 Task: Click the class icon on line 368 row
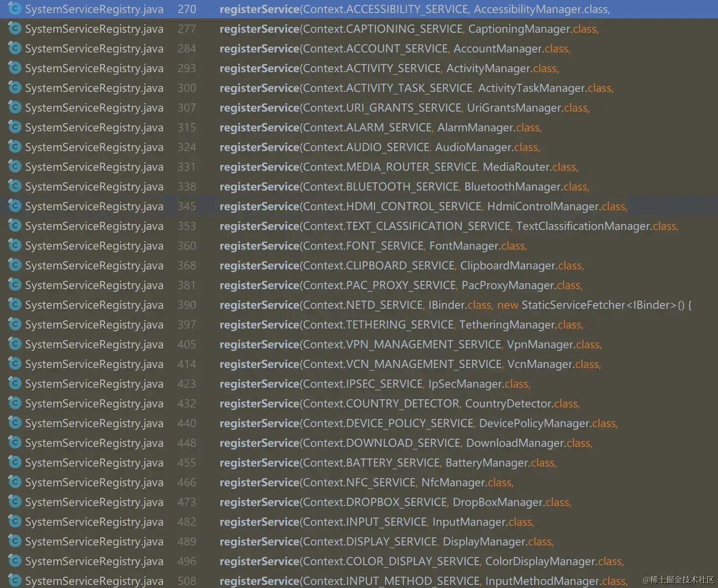click(x=15, y=265)
